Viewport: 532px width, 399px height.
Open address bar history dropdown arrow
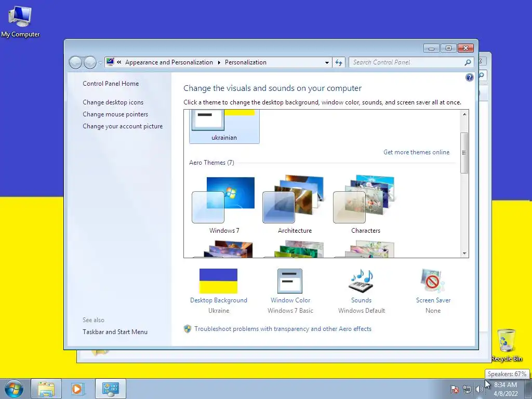point(327,62)
